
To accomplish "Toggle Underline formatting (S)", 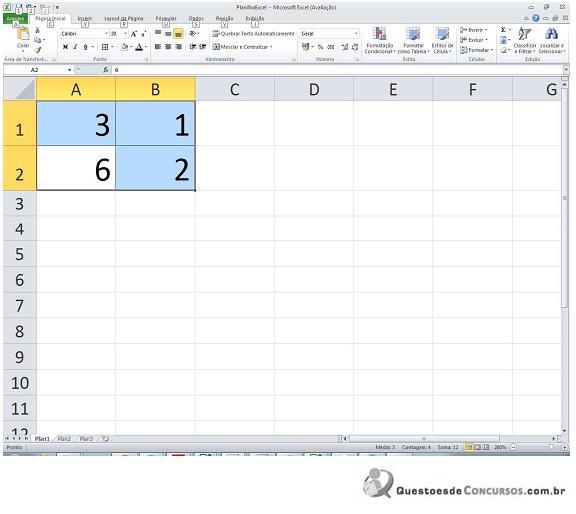I will click(x=85, y=47).
